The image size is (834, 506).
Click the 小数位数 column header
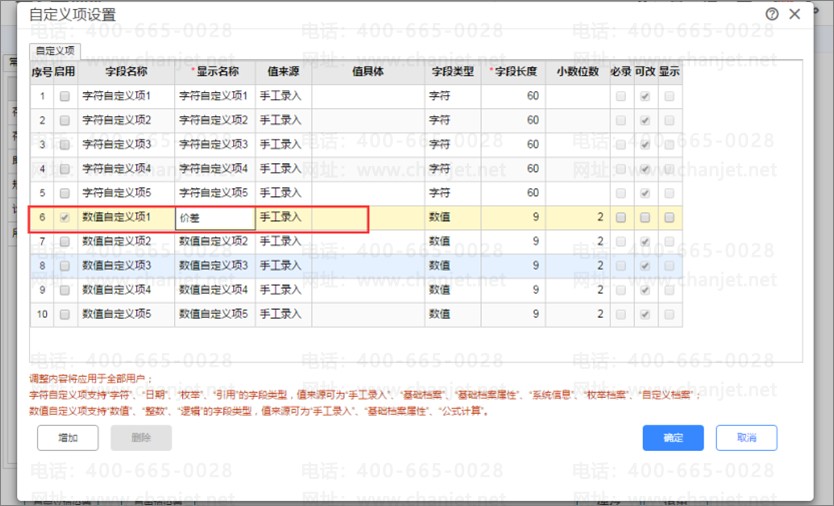point(578,72)
